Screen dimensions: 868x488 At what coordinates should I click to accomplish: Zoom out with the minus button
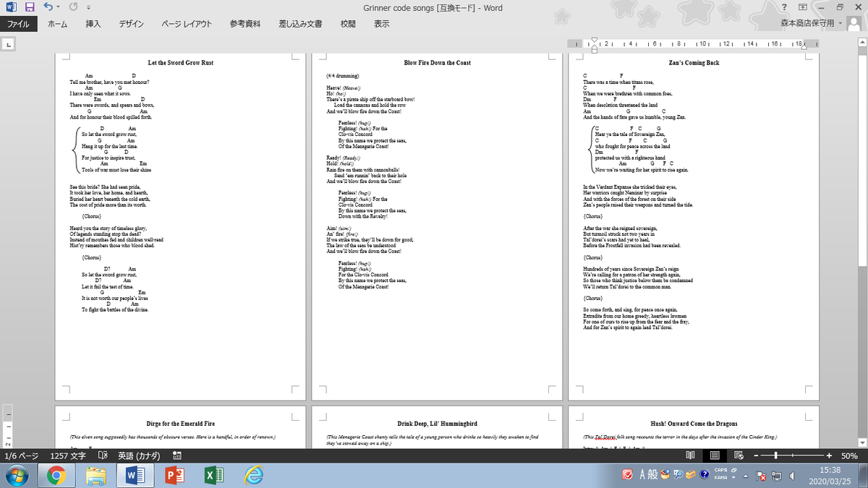click(757, 456)
